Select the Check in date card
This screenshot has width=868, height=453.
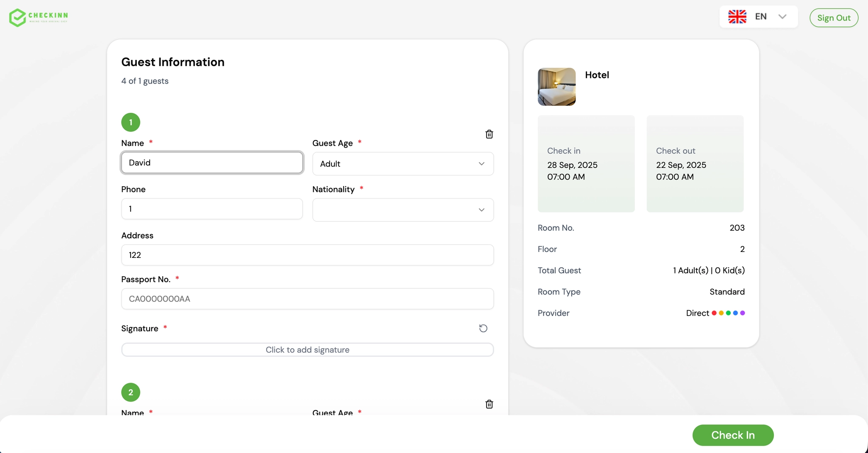586,164
